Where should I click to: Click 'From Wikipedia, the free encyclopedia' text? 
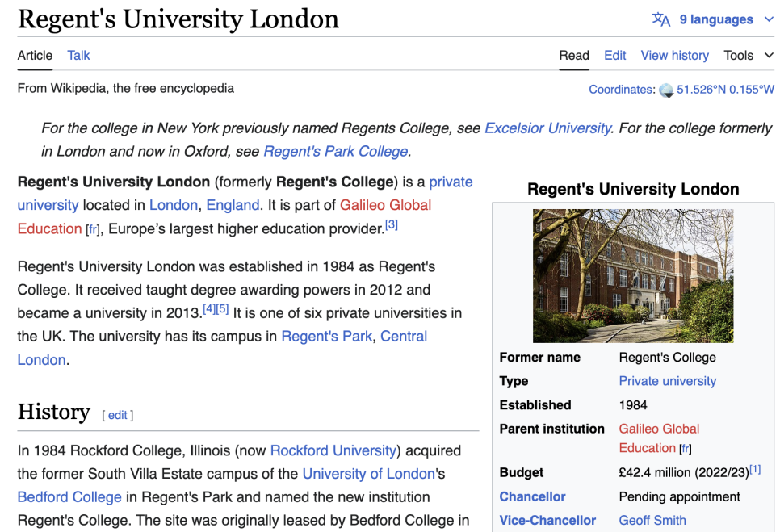[125, 89]
